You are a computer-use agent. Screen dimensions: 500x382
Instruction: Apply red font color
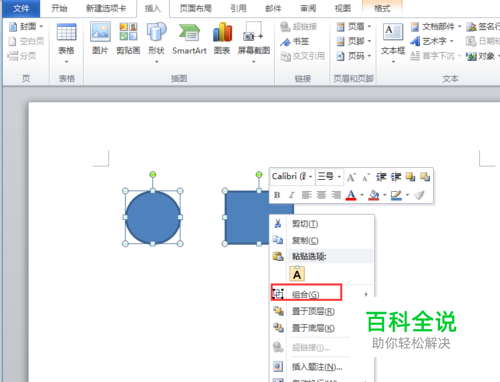351,195
